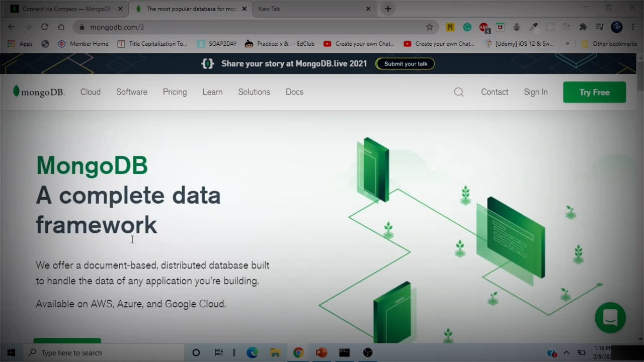Open the Extensions puzzle piece menu

(x=583, y=27)
